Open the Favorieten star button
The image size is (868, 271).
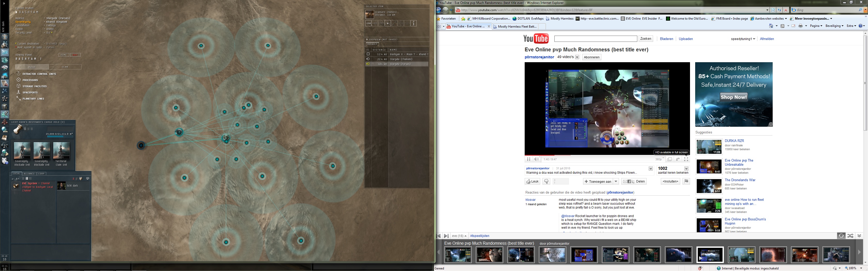point(446,19)
